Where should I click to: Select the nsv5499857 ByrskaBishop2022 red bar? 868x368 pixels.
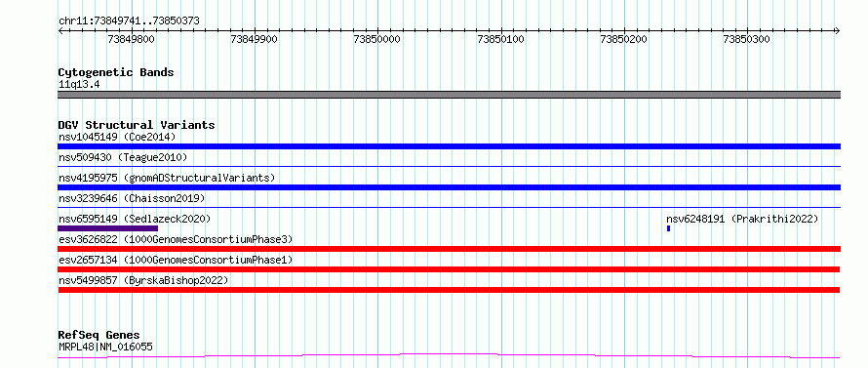(449, 290)
